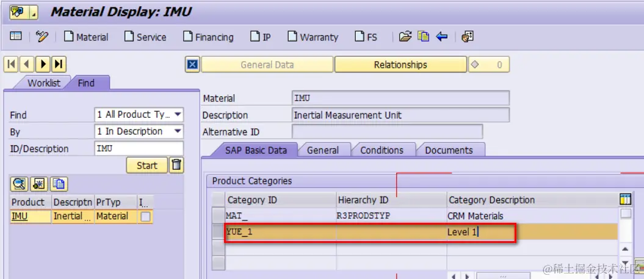Select the PrTyp column header
644x279 pixels.
pos(116,202)
